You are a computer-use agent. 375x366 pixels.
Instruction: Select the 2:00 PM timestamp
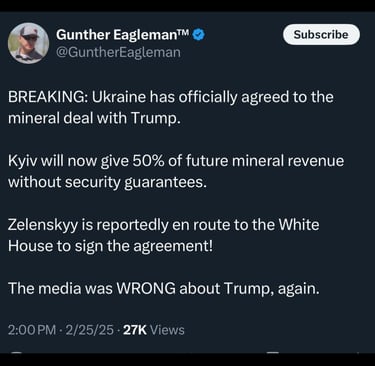(32, 330)
